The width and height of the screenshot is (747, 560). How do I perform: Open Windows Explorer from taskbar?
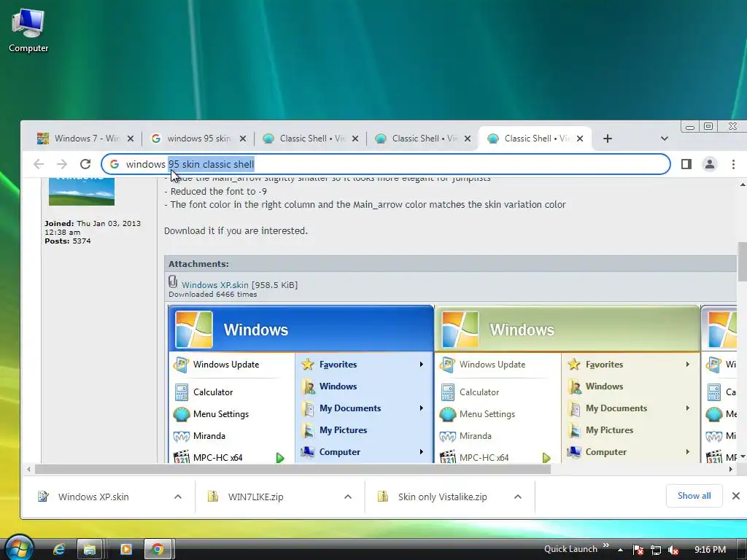[x=89, y=550]
